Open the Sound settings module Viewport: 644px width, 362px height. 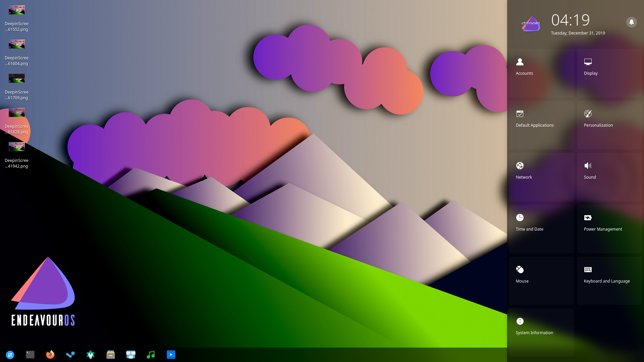tap(609, 177)
